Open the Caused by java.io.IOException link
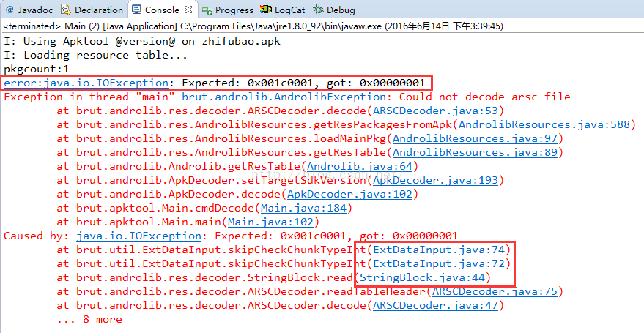The height and width of the screenshot is (333, 644). 138,236
